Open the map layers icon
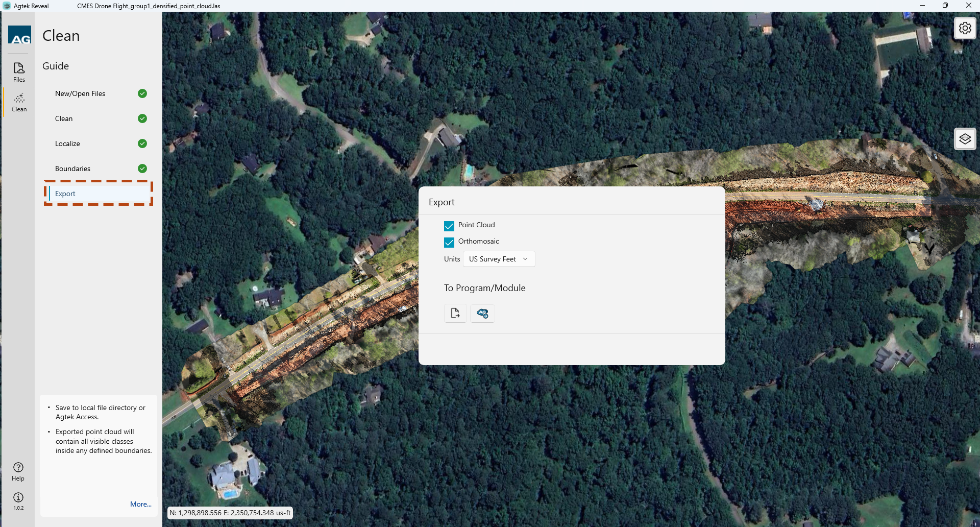This screenshot has height=527, width=980. pyautogui.click(x=965, y=139)
